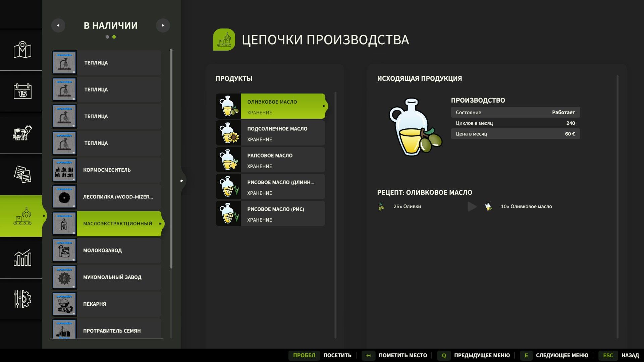
Task: Click Назад (ESC) button
Action: [619, 355]
